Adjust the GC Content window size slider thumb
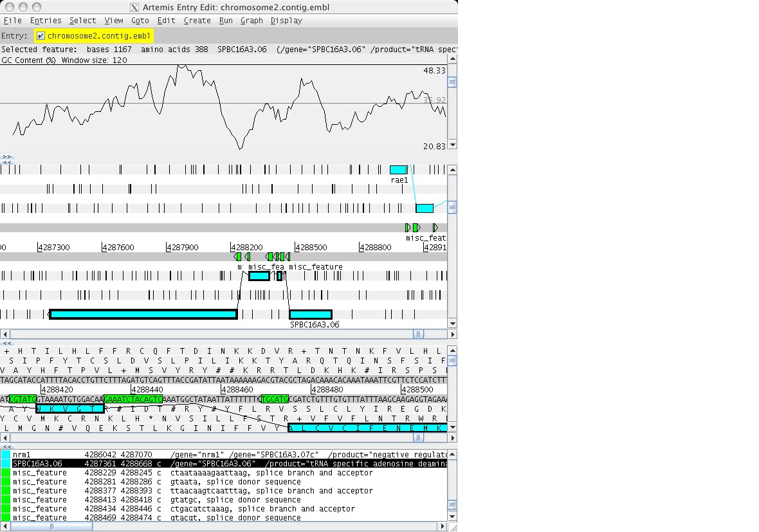The image size is (759, 532). click(x=453, y=82)
